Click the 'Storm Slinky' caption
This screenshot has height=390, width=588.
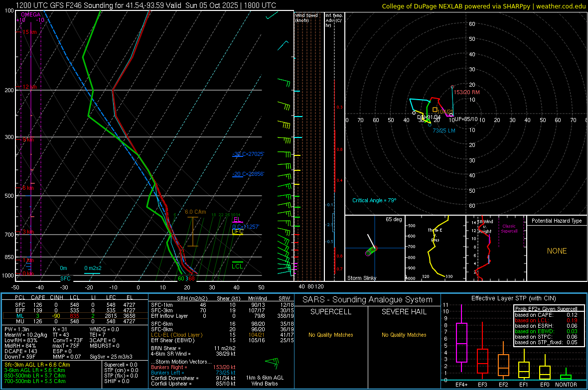(x=361, y=278)
